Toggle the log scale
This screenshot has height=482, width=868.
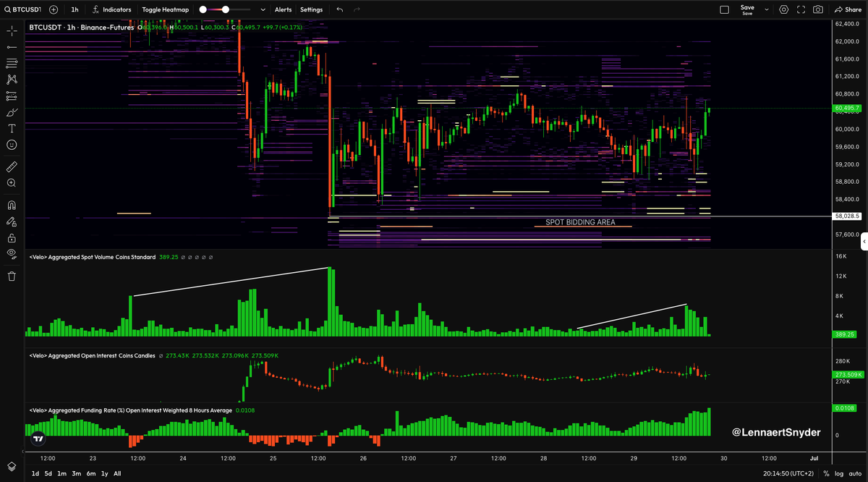point(838,473)
